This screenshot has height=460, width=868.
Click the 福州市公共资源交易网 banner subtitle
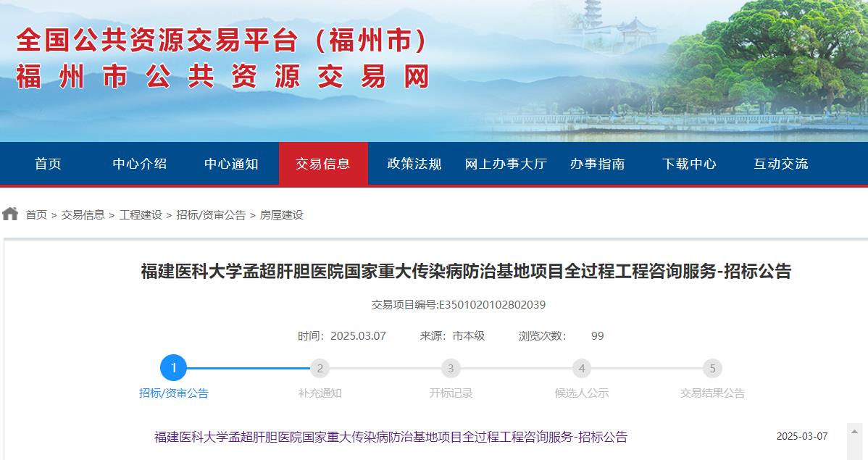tap(222, 77)
